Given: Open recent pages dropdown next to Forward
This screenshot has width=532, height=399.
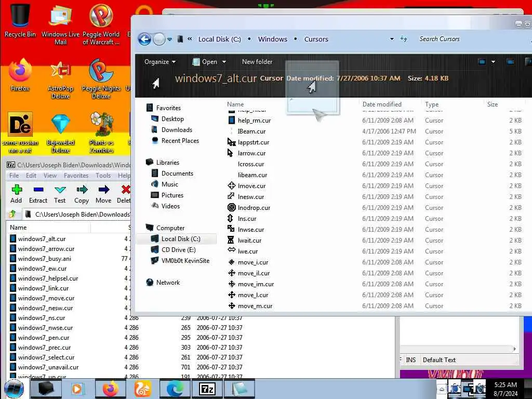Looking at the screenshot, I should pos(170,39).
